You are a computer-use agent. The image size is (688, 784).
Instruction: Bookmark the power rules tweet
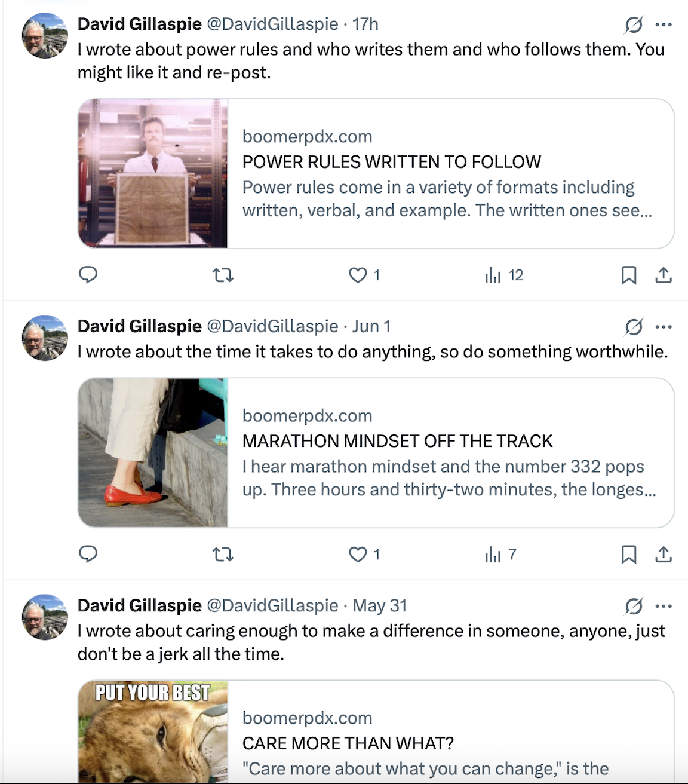click(628, 275)
